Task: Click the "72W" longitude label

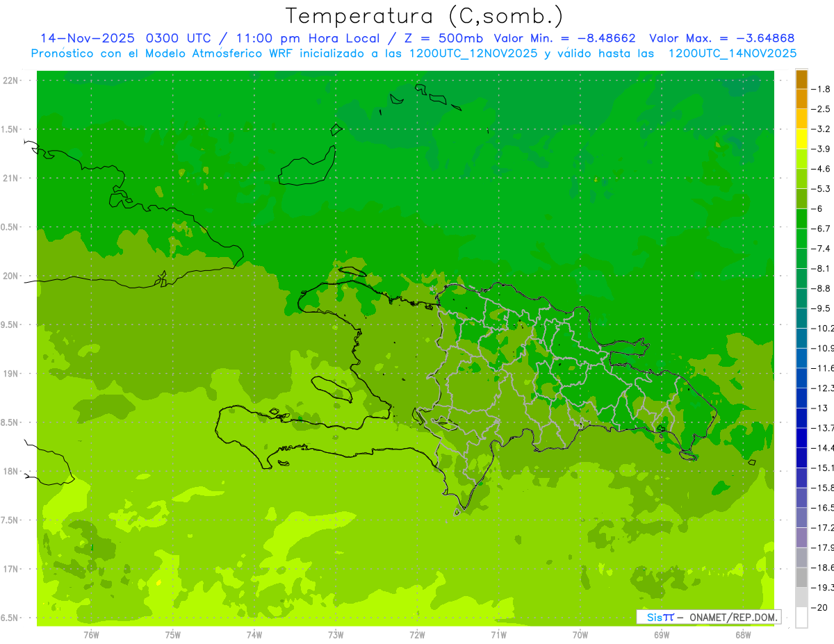Action: [417, 634]
